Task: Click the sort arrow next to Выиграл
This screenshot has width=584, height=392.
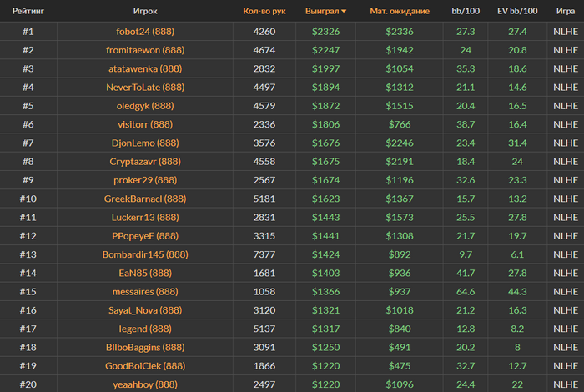Action: [x=344, y=11]
